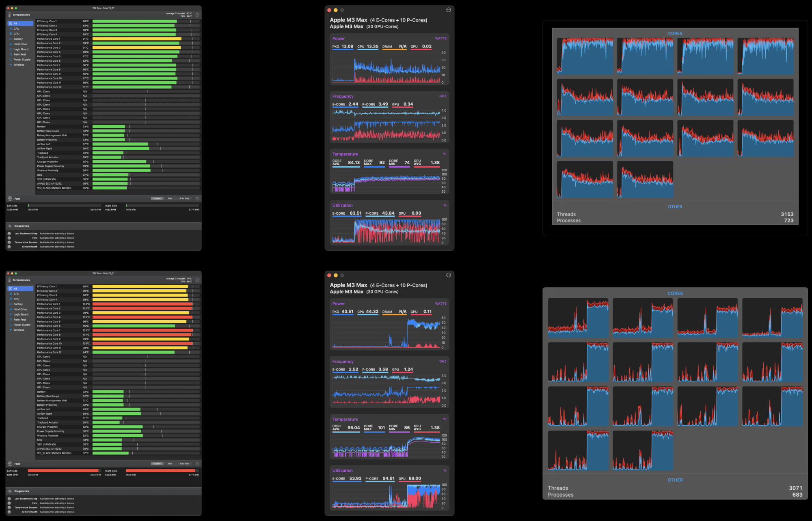Show Wireless sensors in upper TG Pro sidebar
Viewport: 812px width, 521px height.
(20, 65)
